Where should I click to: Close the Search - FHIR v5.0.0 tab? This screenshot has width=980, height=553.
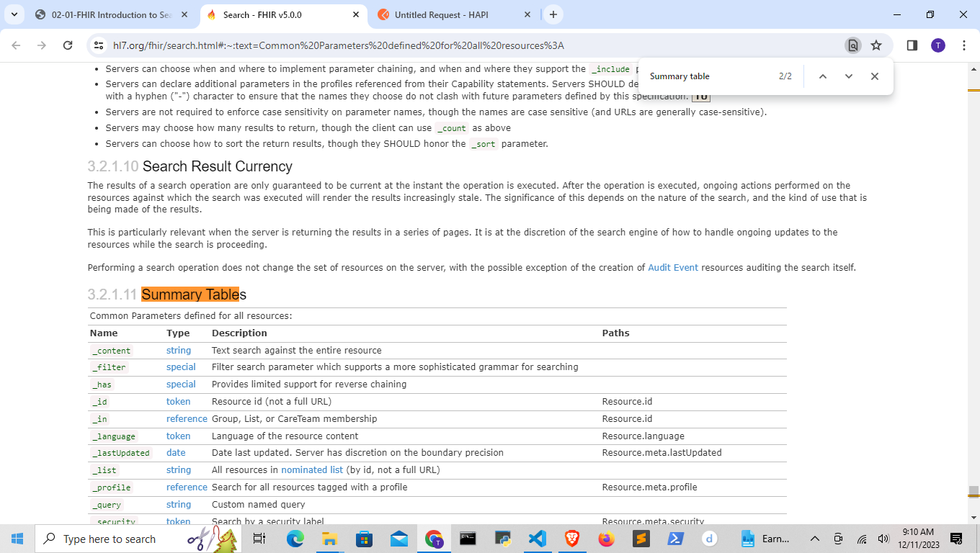[x=356, y=14]
